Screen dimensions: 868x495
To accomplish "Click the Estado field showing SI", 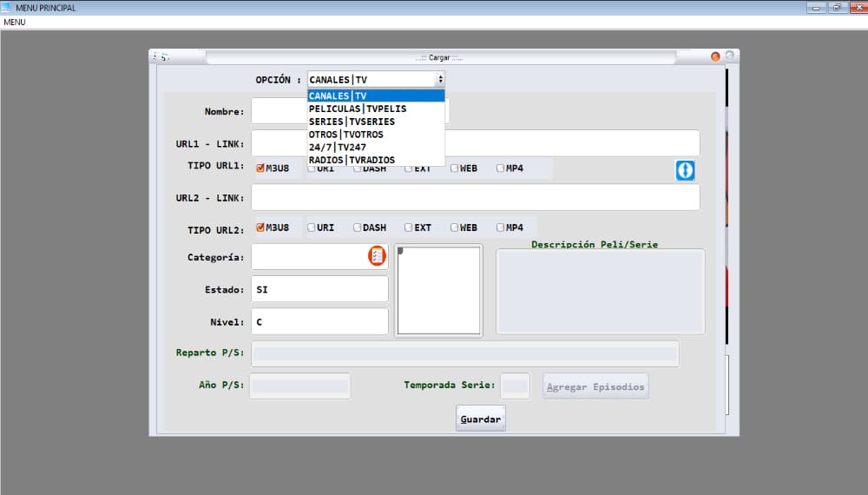I will coord(320,289).
